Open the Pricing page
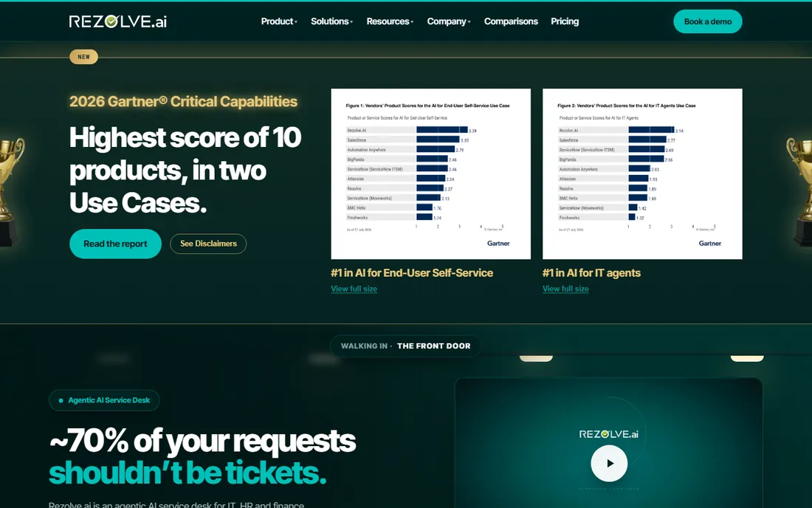812x508 pixels. click(565, 21)
